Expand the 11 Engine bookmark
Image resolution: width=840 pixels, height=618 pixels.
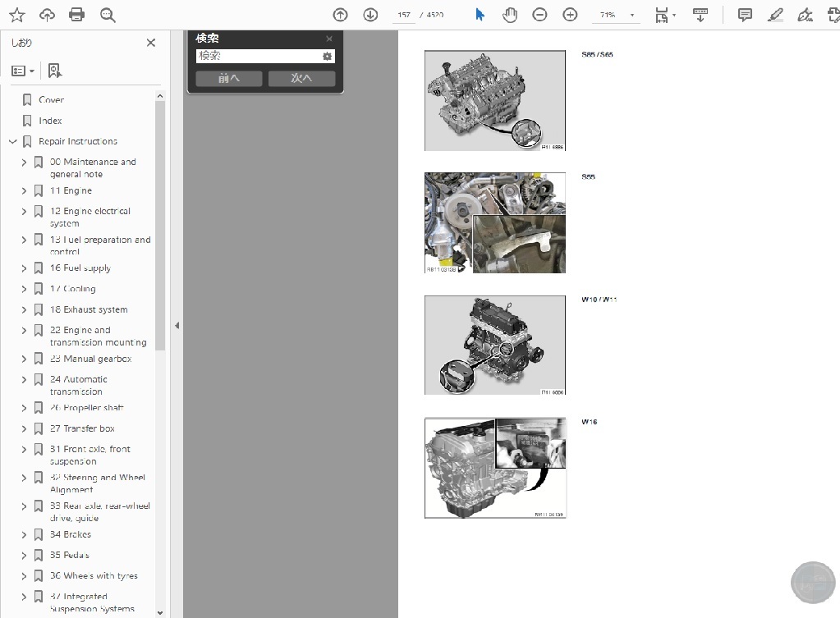24,190
